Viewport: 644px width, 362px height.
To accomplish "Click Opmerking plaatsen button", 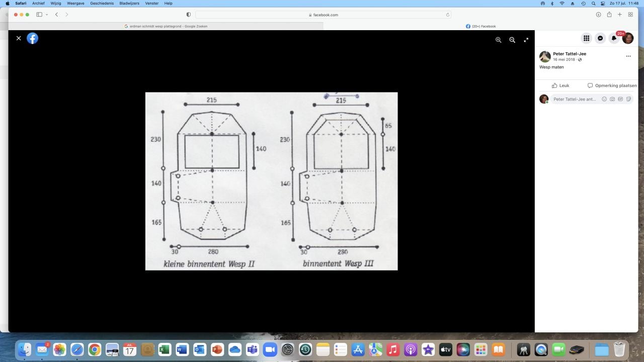I will pyautogui.click(x=612, y=85).
